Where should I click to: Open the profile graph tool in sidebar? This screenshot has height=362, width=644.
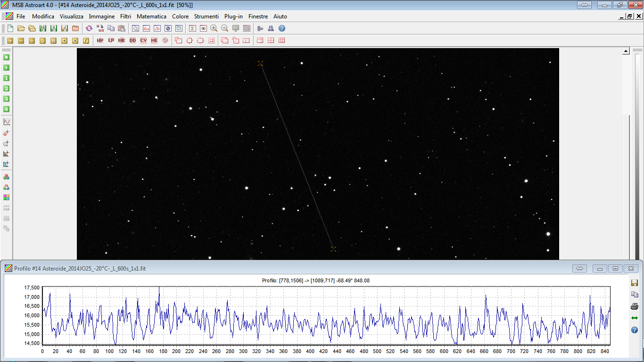click(x=7, y=122)
